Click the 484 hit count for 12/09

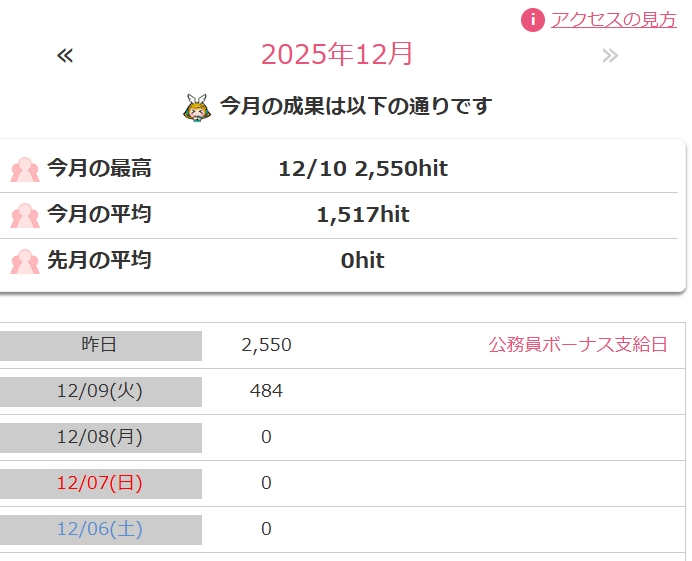[266, 391]
